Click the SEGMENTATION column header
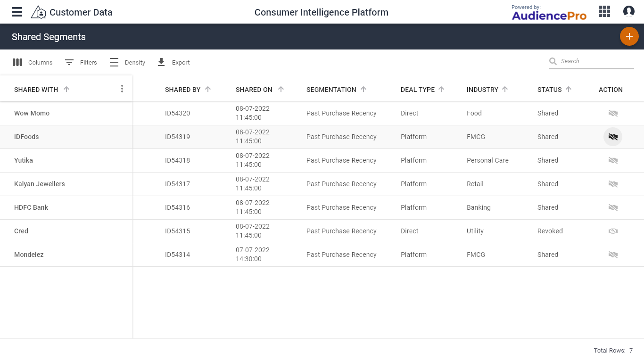This screenshot has height=362, width=644. [x=331, y=90]
